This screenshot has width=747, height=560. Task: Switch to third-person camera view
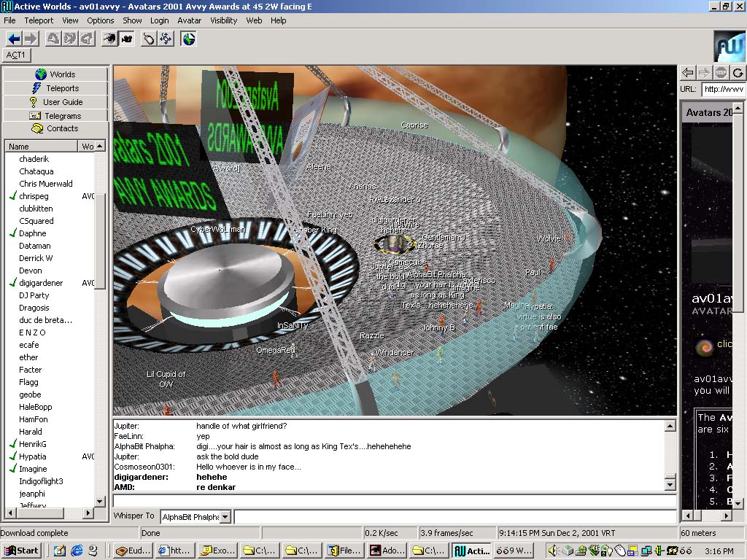[126, 39]
